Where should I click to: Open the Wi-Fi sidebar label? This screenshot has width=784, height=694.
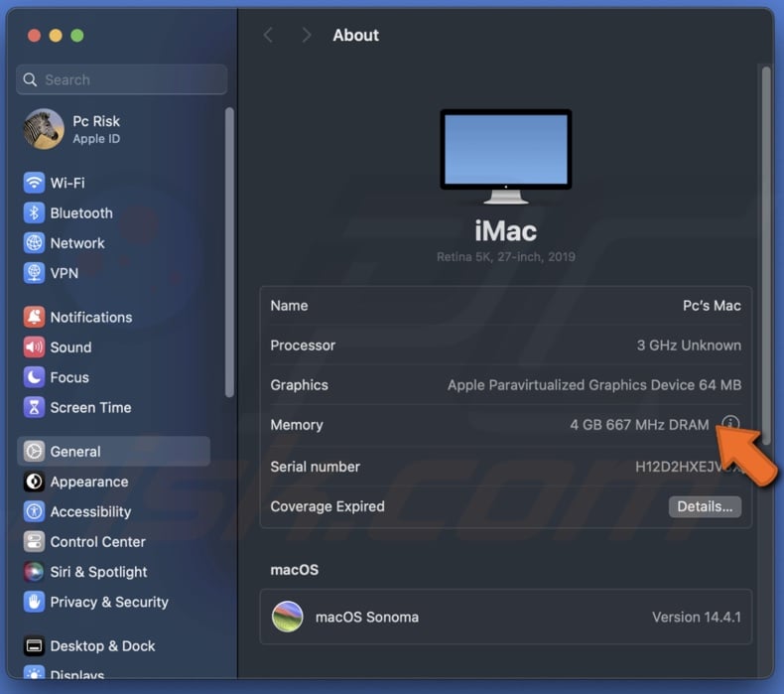pyautogui.click(x=67, y=183)
